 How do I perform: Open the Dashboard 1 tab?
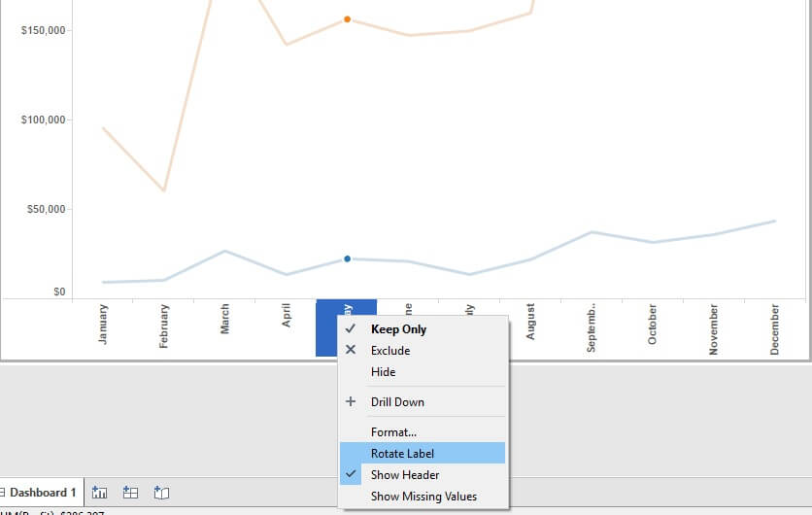click(42, 493)
